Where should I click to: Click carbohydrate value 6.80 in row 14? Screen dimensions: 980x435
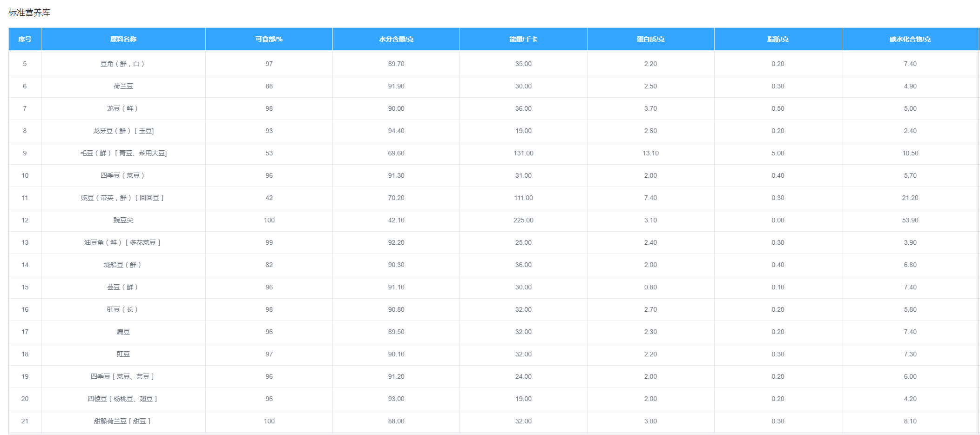[910, 265]
